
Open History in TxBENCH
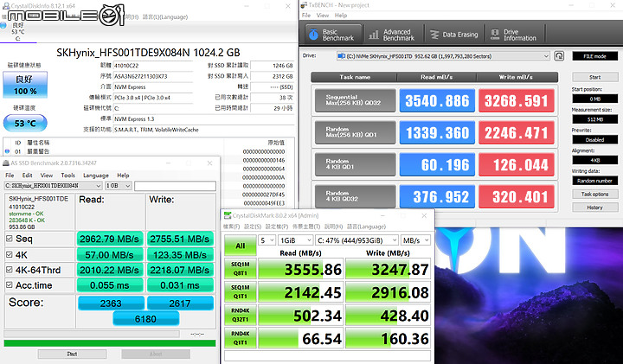594,208
